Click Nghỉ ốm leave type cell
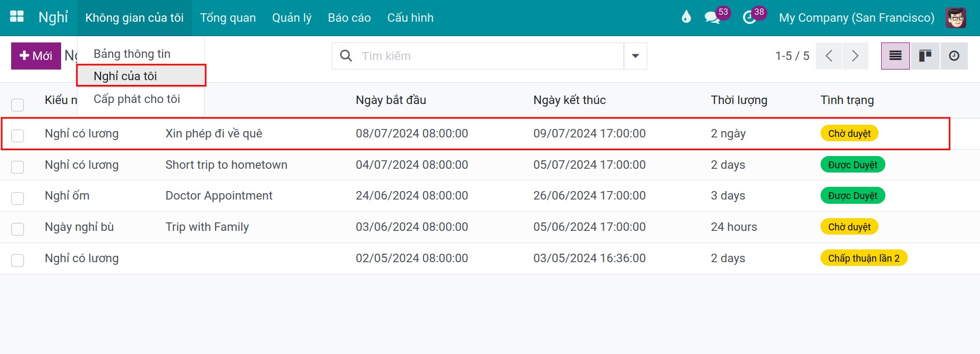 (67, 195)
